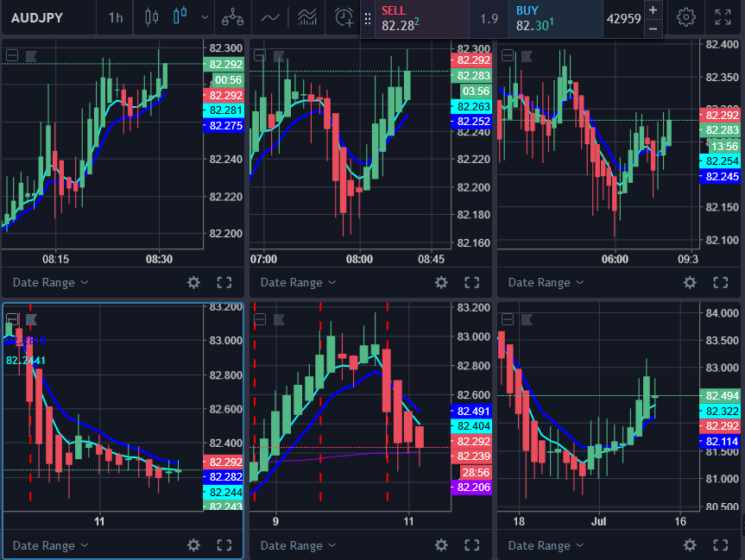
Task: Toggle the legend box in top-middle chart
Action: 260,56
